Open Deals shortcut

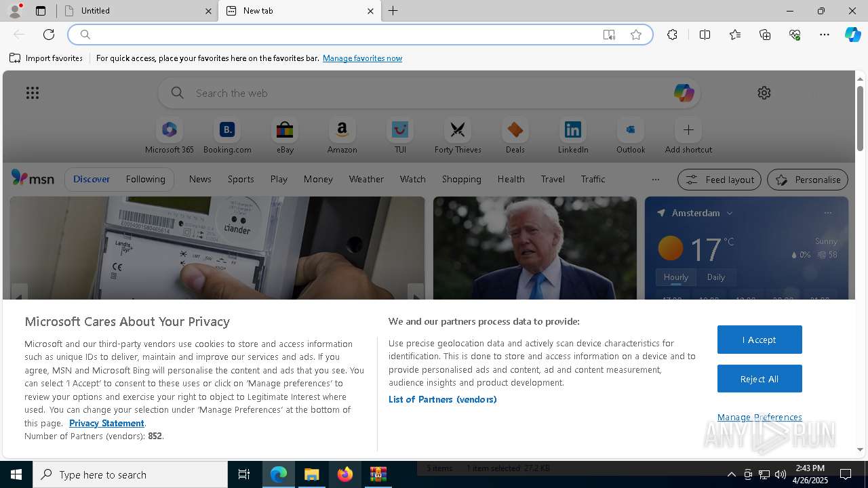coord(515,136)
